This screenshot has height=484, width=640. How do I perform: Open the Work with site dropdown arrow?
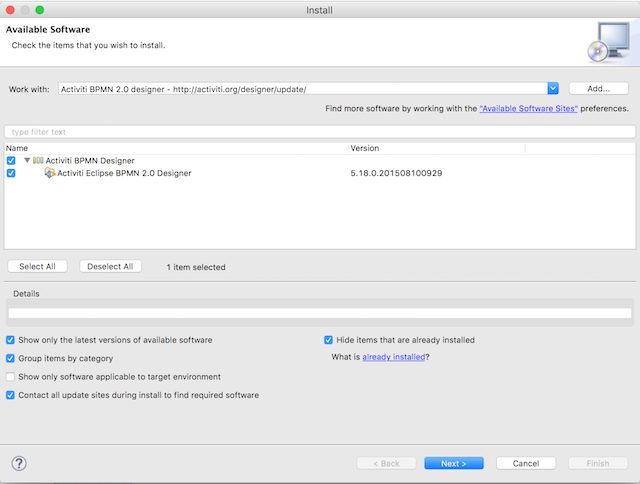click(x=553, y=89)
